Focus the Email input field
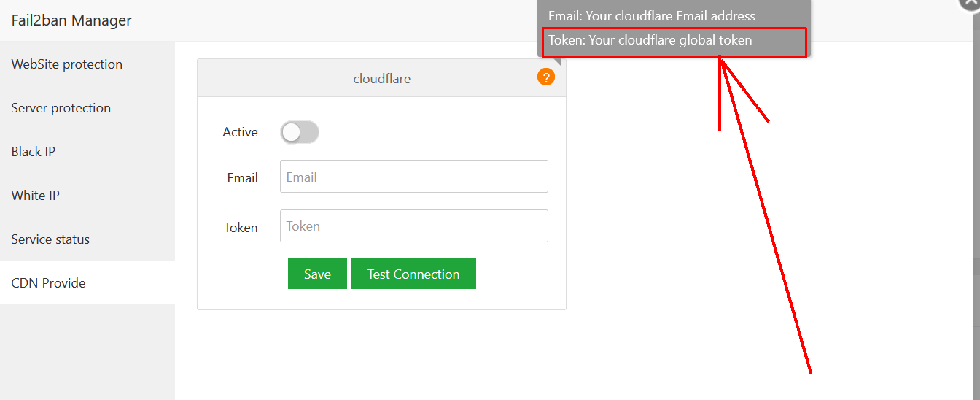980x400 pixels. coord(413,177)
